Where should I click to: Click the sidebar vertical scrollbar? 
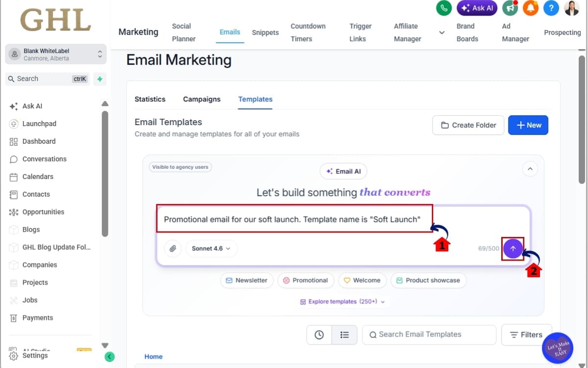pyautogui.click(x=105, y=174)
